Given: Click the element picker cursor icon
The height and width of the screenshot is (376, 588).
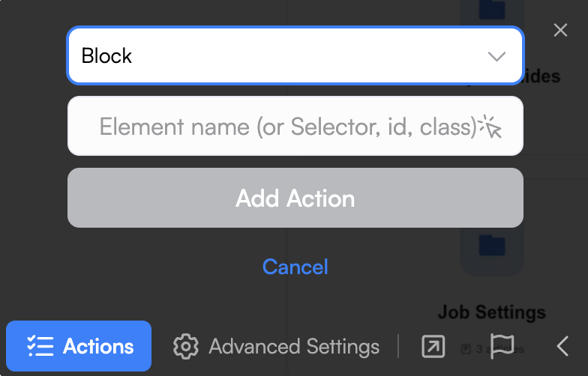Looking at the screenshot, I should coord(491,127).
